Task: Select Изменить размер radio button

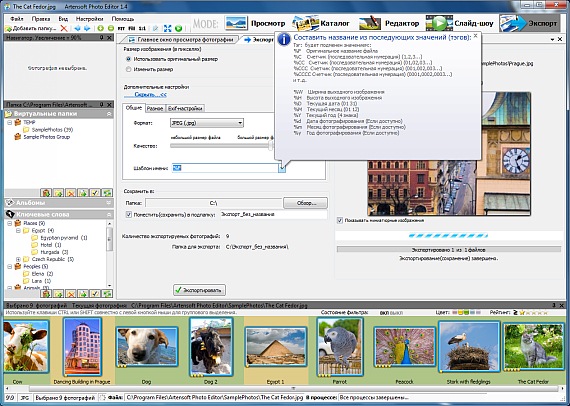Action: tap(128, 69)
